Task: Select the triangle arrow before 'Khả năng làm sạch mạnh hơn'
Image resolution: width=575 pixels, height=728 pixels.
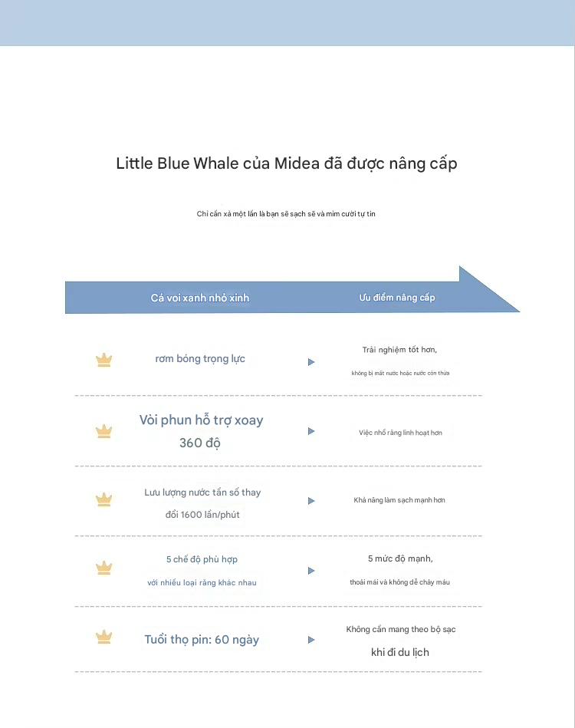Action: point(311,501)
